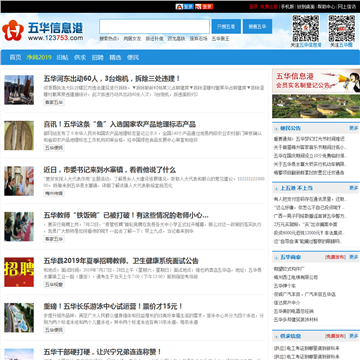Viewport: 360px width, 360px height.
Task: Open the swimming pool thumbnail image
Action: (x=19, y=318)
